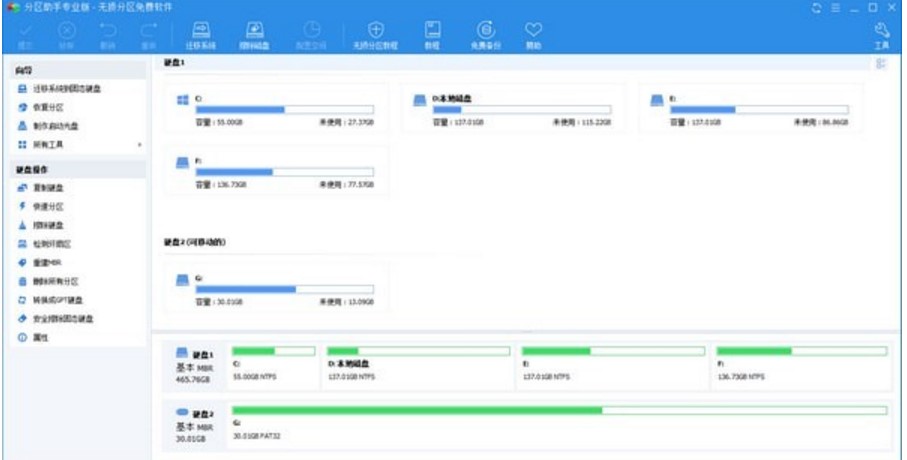Select 安全擦除固态硬盘 (SSD Secure Erase)
Viewport: 907px width, 460px height.
pos(55,319)
